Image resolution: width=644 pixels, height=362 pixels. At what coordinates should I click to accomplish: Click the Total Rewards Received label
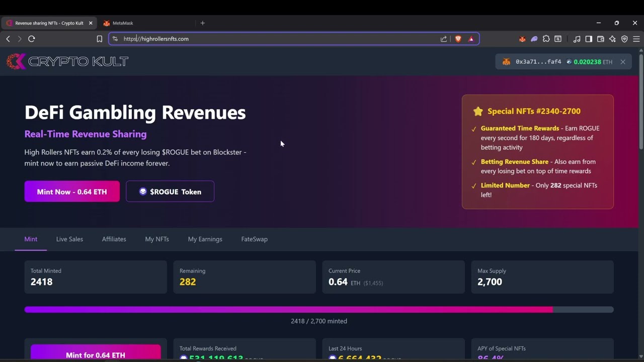[208, 348]
